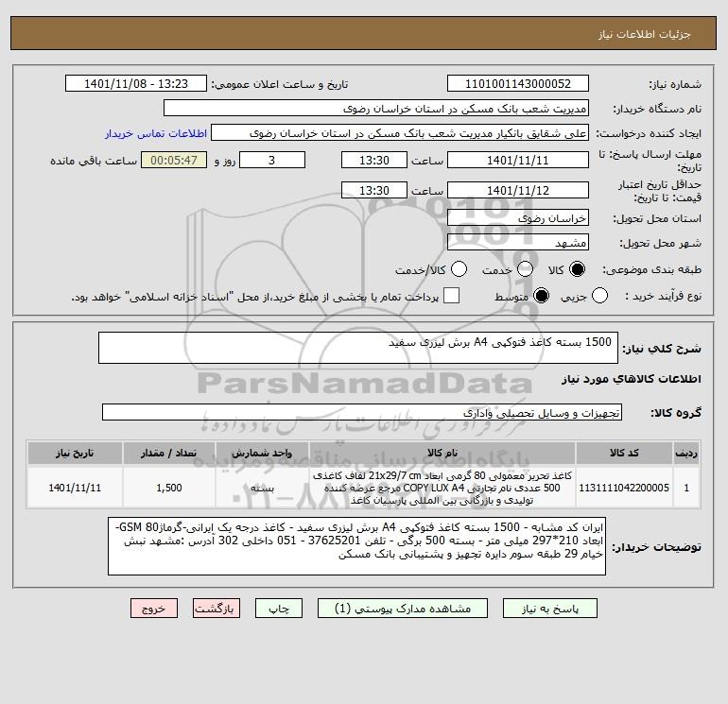Open مشاهده مدارک پیوستی (1) button
728x704 pixels.
click(x=403, y=609)
